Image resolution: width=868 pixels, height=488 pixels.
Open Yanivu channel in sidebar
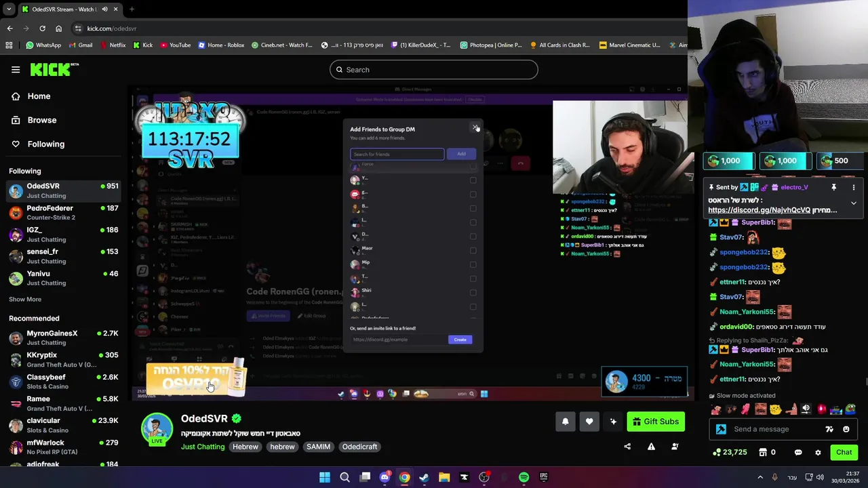pyautogui.click(x=63, y=278)
